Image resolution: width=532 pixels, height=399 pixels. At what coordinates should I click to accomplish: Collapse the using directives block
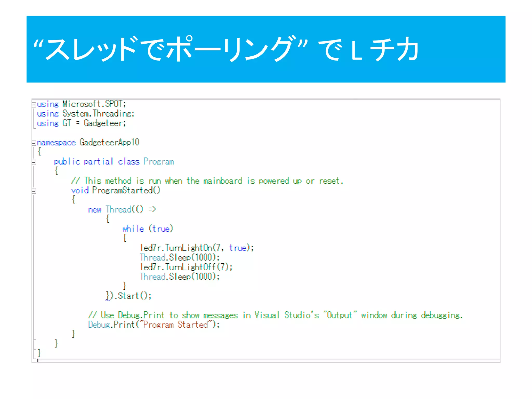(34, 105)
